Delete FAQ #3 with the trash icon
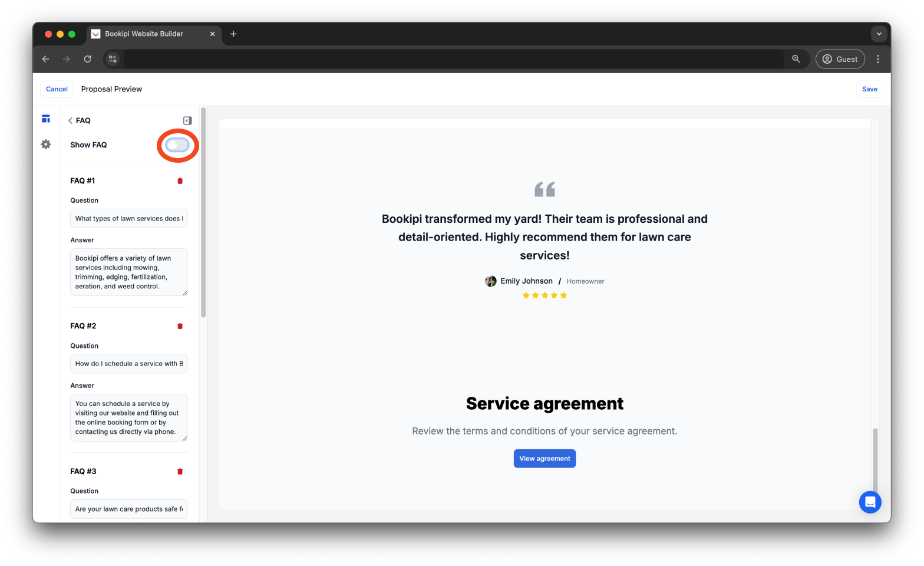 180,471
